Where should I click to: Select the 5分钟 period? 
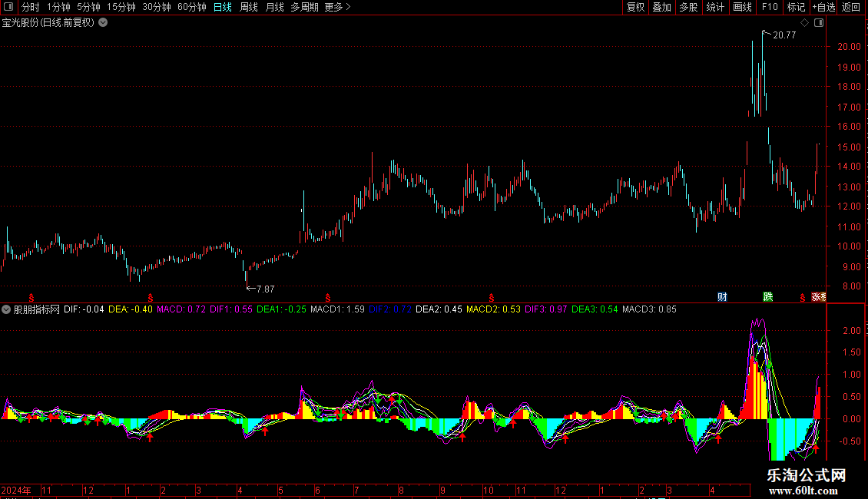(x=88, y=7)
